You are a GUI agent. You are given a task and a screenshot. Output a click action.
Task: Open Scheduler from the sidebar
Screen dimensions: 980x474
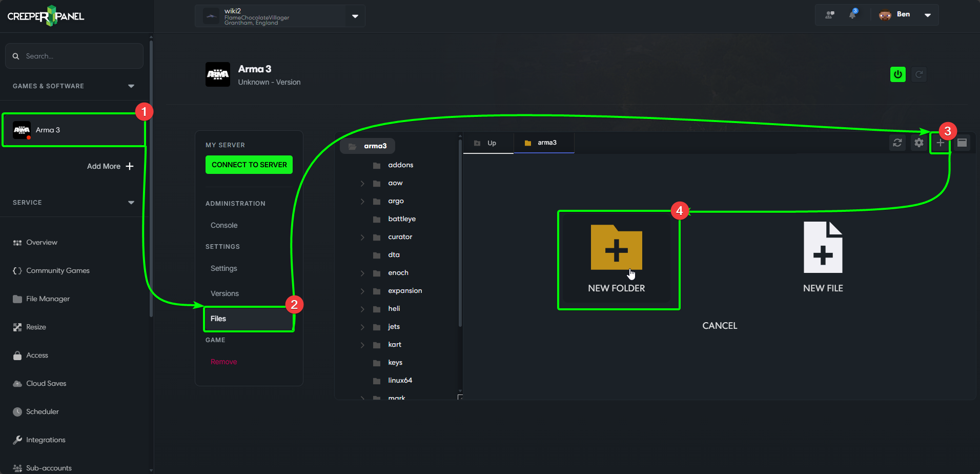pos(42,411)
